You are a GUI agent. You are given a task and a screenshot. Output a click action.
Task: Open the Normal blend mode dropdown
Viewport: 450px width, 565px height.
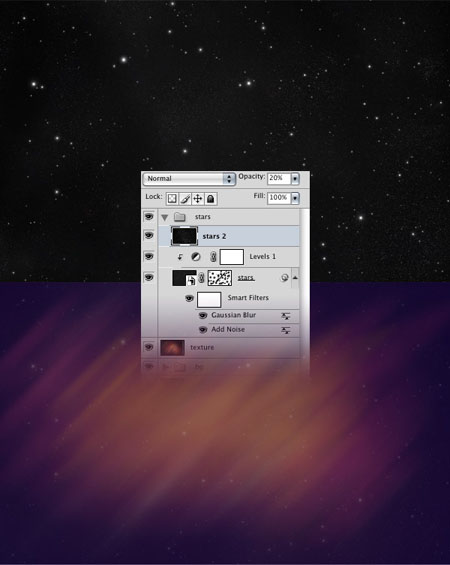pyautogui.click(x=189, y=179)
